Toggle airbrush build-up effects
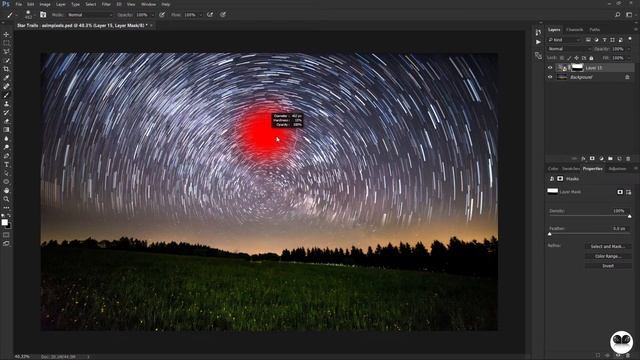 coord(210,15)
